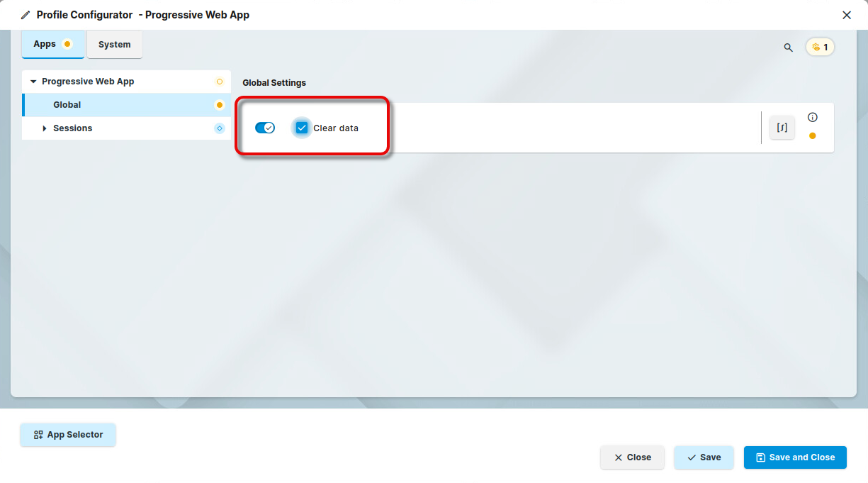Click orange status dot below info icon
Image resolution: width=868 pixels, height=483 pixels.
tap(813, 136)
